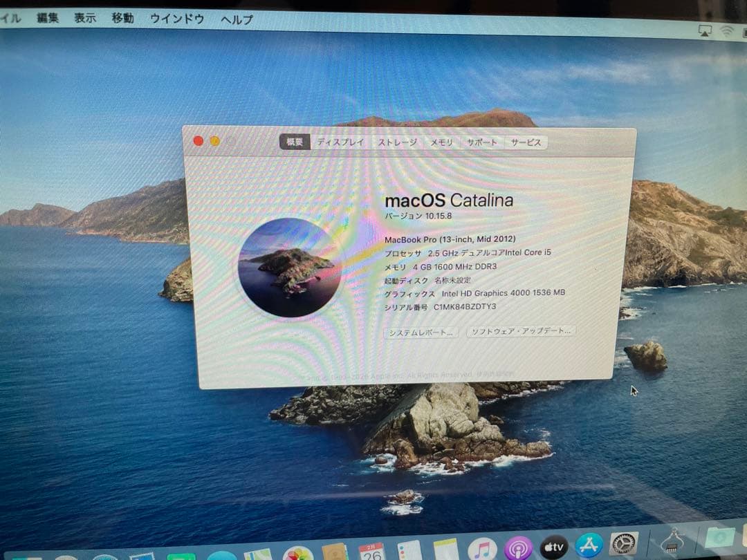Select the 概要 tab

click(295, 142)
